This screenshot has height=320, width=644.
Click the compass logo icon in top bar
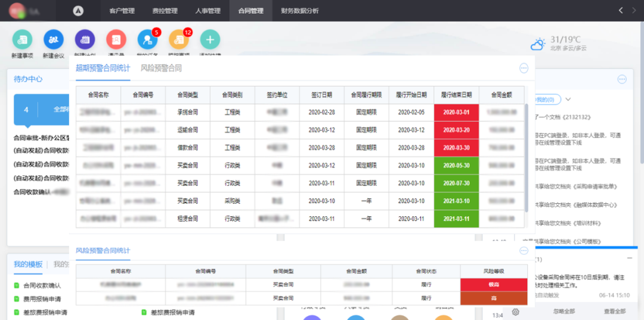78,11
